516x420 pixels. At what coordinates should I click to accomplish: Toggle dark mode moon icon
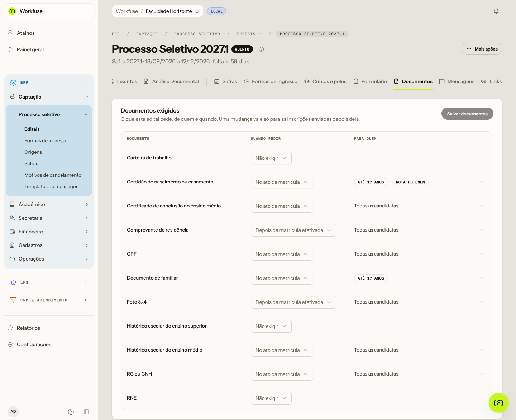coord(71,412)
